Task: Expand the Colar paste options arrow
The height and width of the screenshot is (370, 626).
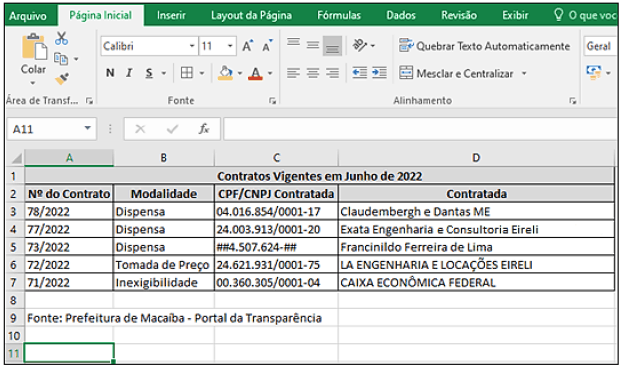Action: [x=33, y=83]
